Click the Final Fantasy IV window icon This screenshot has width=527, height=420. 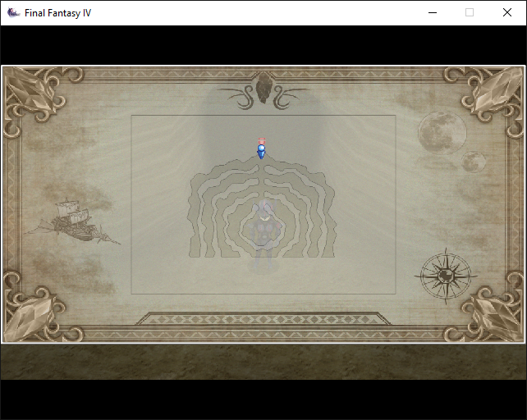tap(13, 13)
